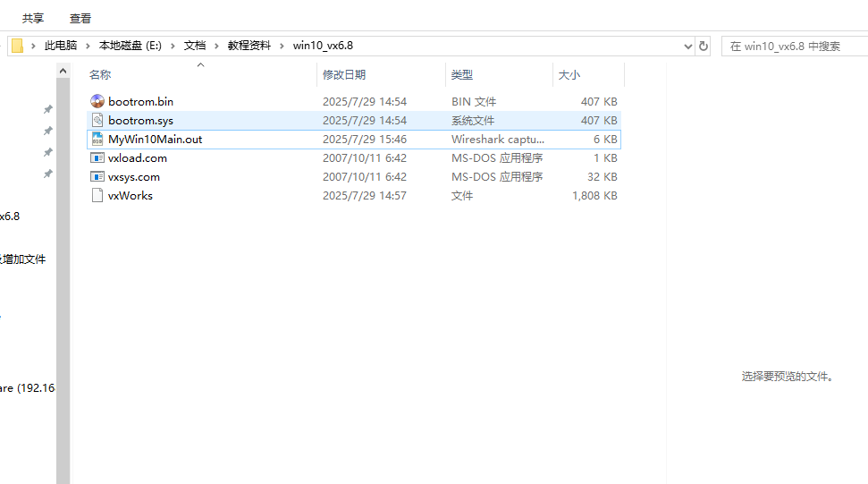Click win10_vx6.8 breadcrumb segment
This screenshot has height=484, width=868.
pos(323,46)
